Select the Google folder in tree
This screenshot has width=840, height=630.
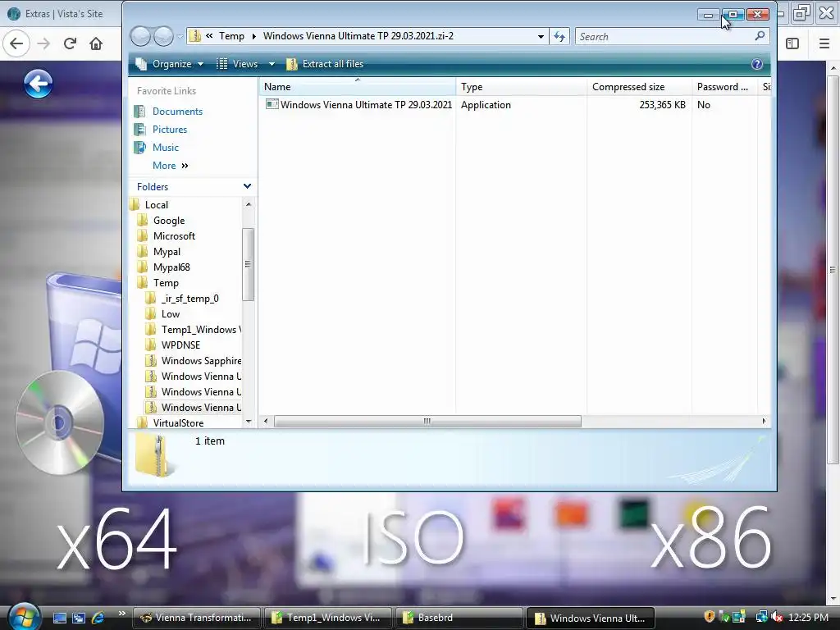coord(169,220)
